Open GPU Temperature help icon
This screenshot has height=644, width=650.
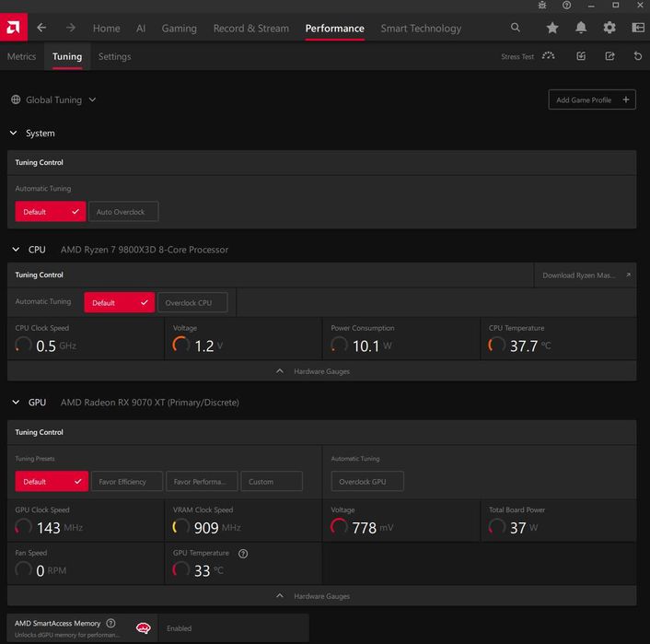pyautogui.click(x=243, y=554)
